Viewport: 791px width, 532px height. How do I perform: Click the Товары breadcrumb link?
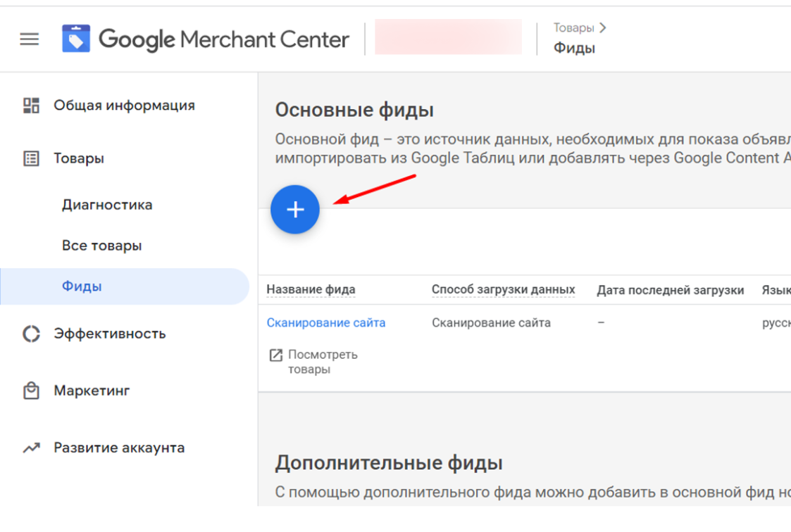click(573, 27)
